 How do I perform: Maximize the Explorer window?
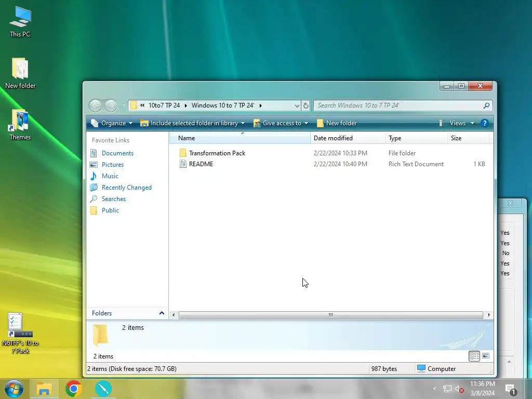tap(461, 86)
